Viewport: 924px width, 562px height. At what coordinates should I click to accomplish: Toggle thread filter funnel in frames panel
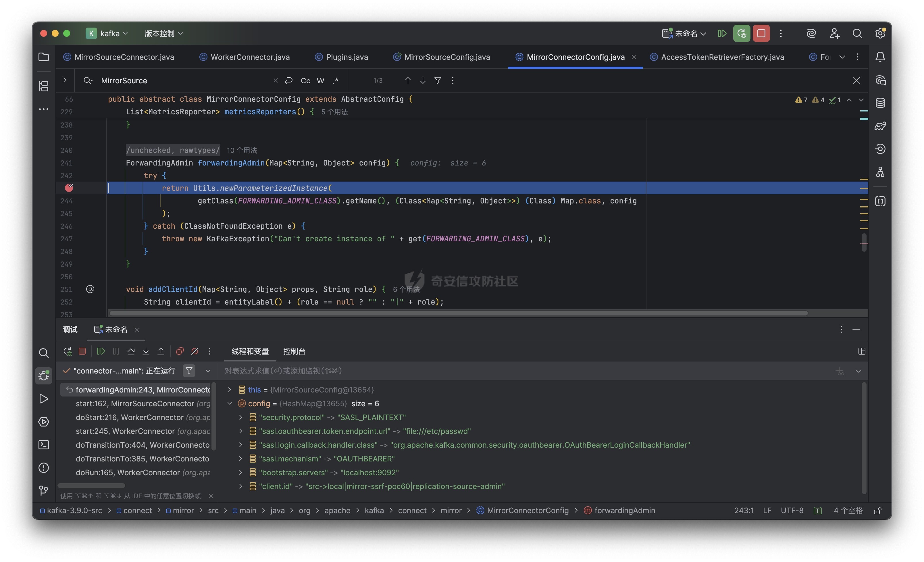click(x=189, y=371)
